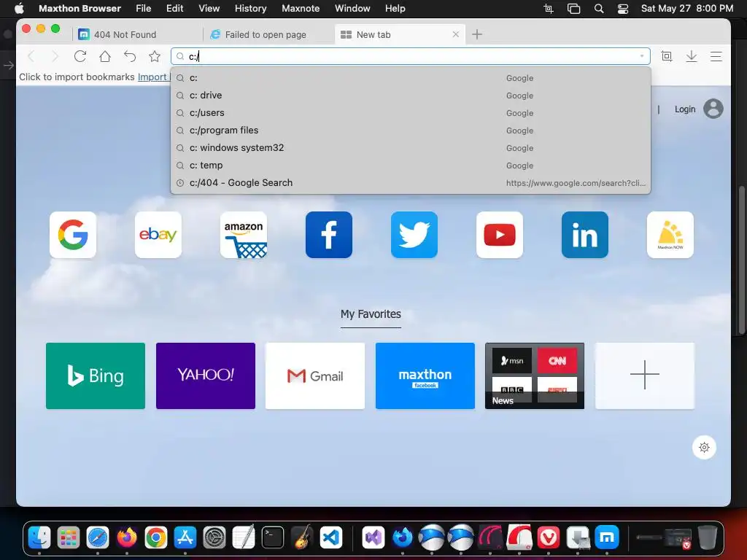This screenshot has width=747, height=560.
Task: Open the Twitter quick access tile
Action: pyautogui.click(x=414, y=235)
